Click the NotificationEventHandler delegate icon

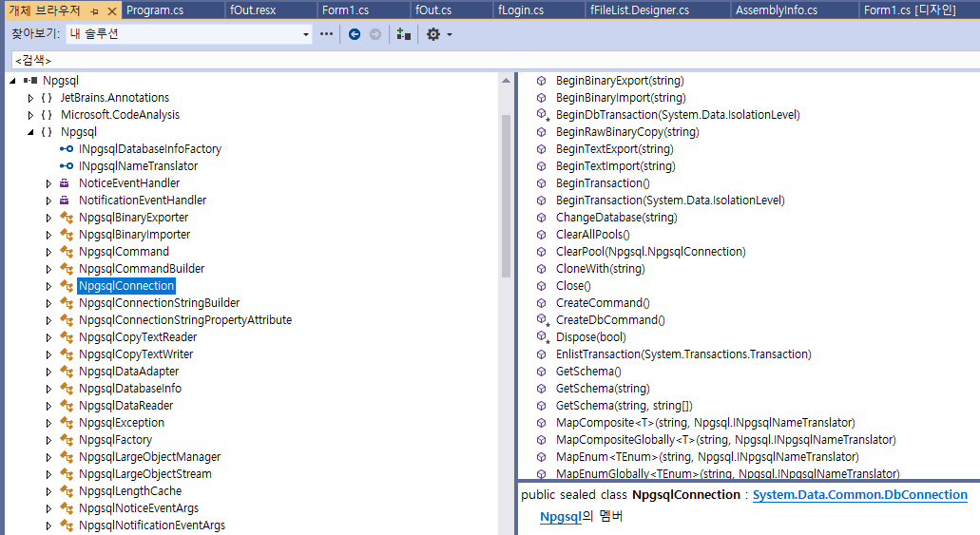click(65, 201)
